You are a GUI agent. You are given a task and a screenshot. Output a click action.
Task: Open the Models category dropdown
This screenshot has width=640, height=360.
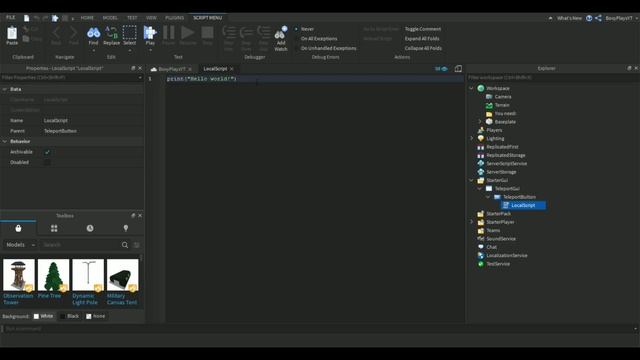pos(20,245)
